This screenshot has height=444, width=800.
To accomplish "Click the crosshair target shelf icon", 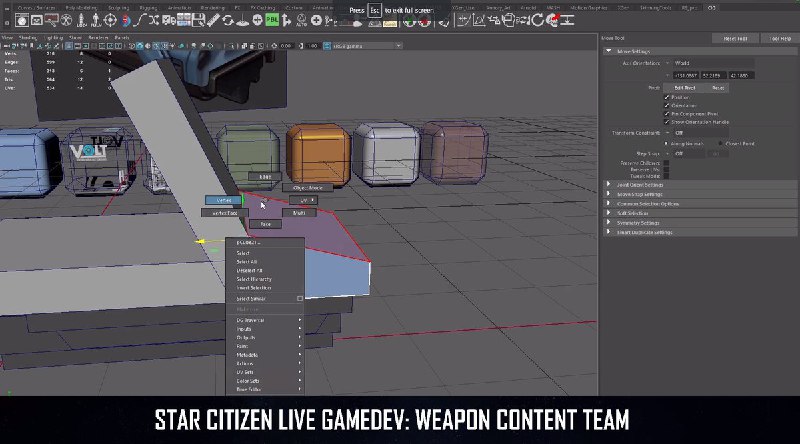I will 110,20.
